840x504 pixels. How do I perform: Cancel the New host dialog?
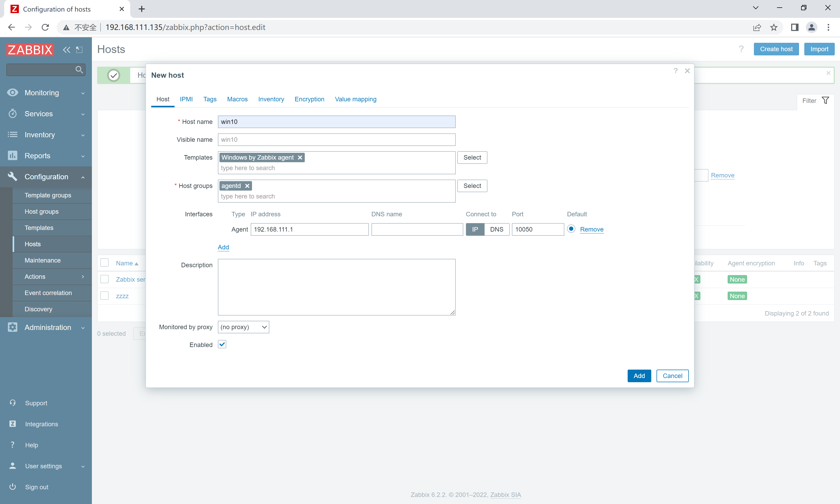[672, 376]
